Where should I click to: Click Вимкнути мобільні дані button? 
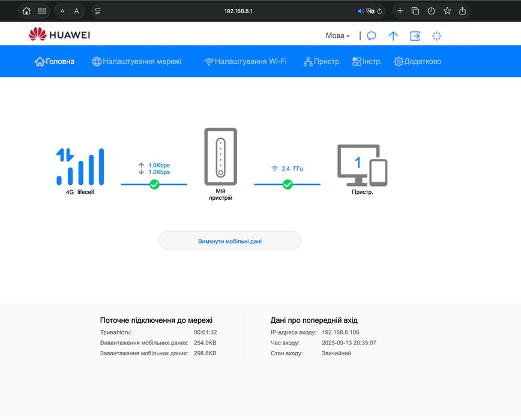coord(230,241)
